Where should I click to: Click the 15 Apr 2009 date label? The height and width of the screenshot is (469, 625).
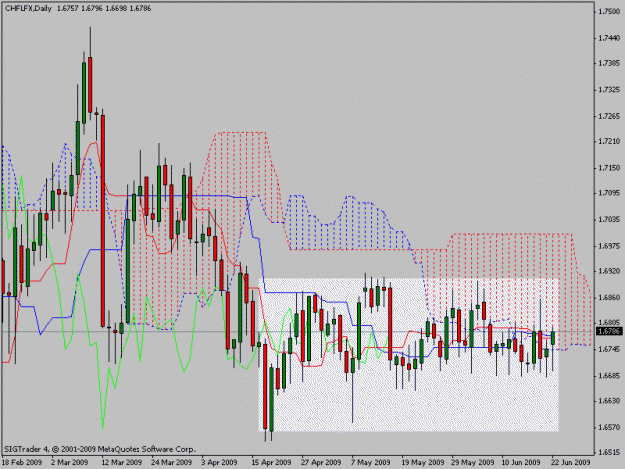tap(271, 462)
